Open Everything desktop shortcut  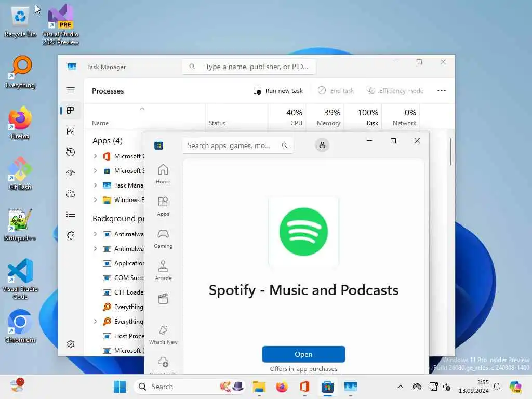[20, 72]
